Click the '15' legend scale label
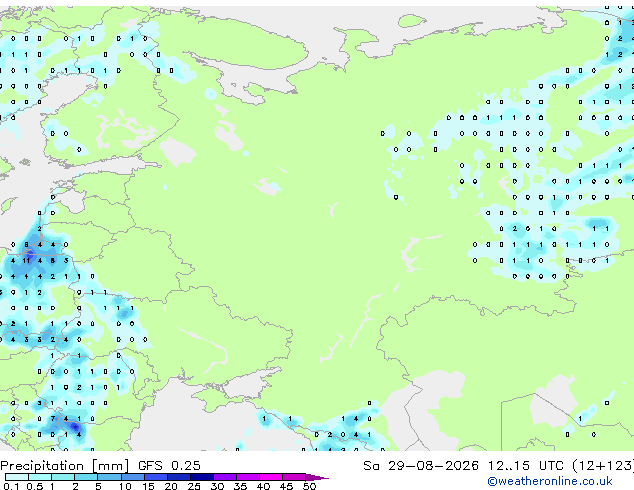The image size is (634, 490). 148,486
